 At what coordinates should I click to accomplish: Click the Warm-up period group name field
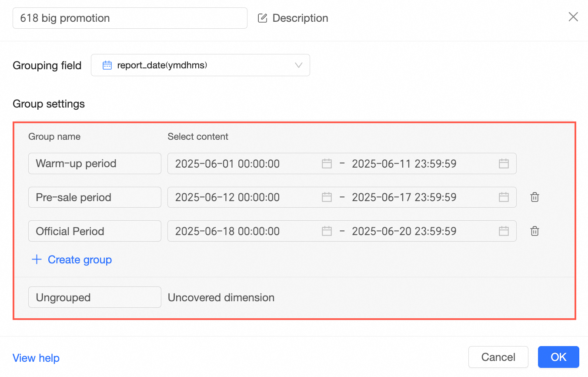(94, 164)
